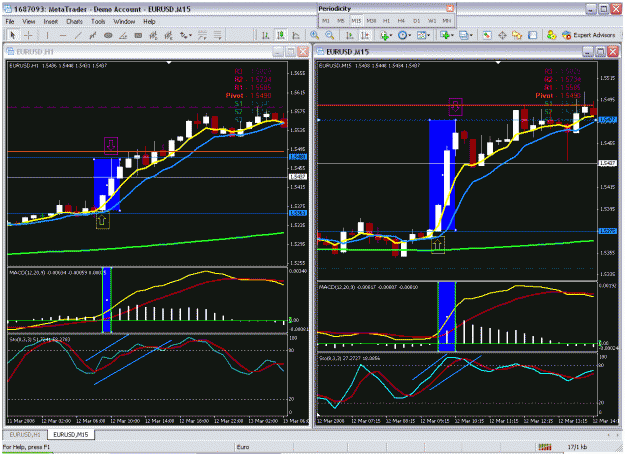This screenshot has height=454, width=625.
Task: Select M30 timeframe in Periodicity bar
Action: 371,21
